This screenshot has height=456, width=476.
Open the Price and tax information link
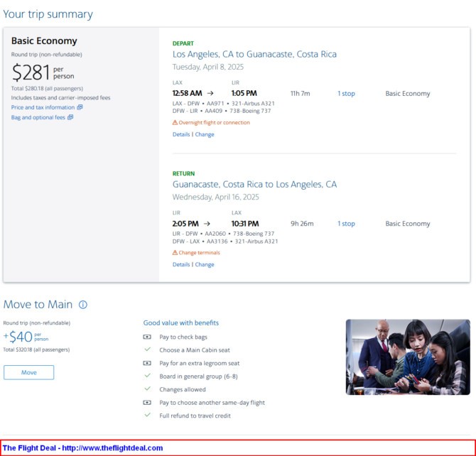pos(43,107)
